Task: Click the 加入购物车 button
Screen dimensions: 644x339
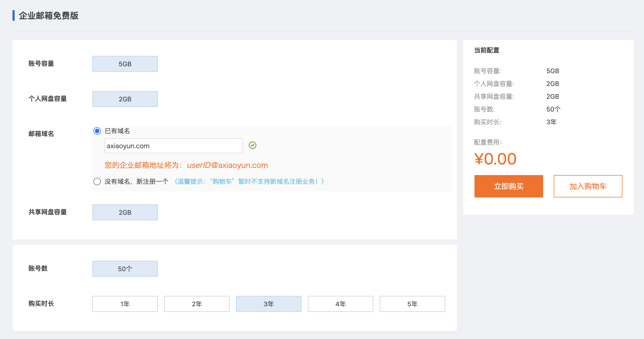Action: click(588, 186)
